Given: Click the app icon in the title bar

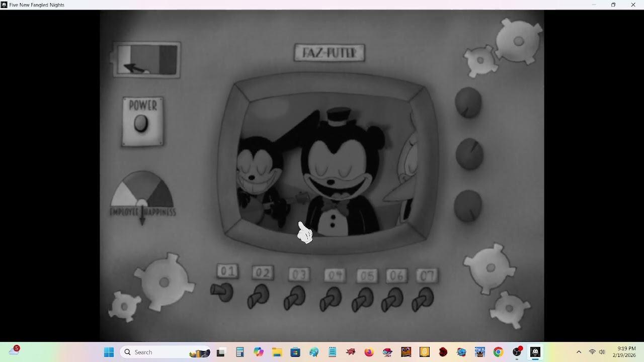Looking at the screenshot, I should [4, 5].
